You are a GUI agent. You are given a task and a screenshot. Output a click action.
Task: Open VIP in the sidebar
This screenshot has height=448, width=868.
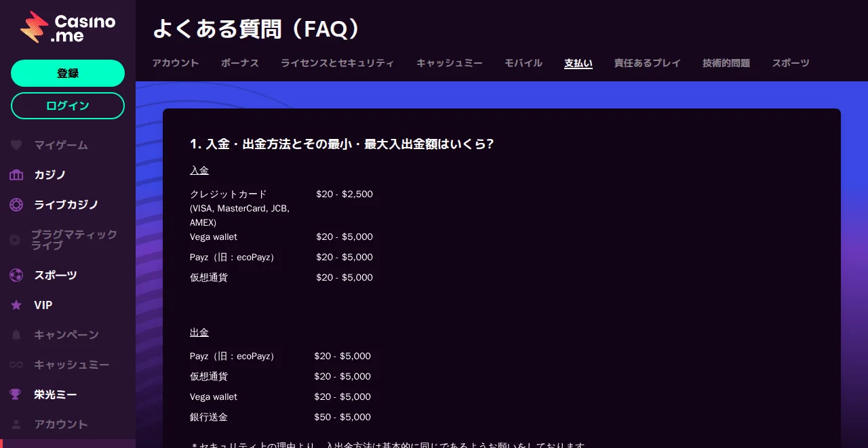point(43,305)
